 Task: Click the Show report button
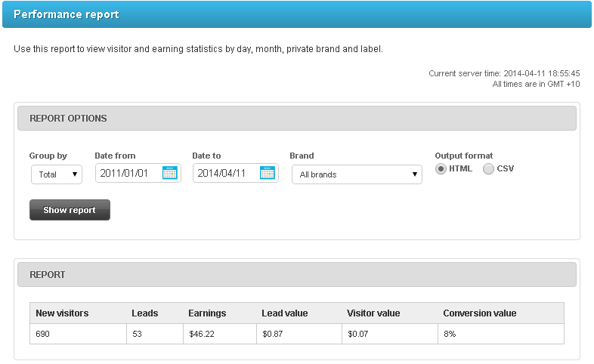70,210
